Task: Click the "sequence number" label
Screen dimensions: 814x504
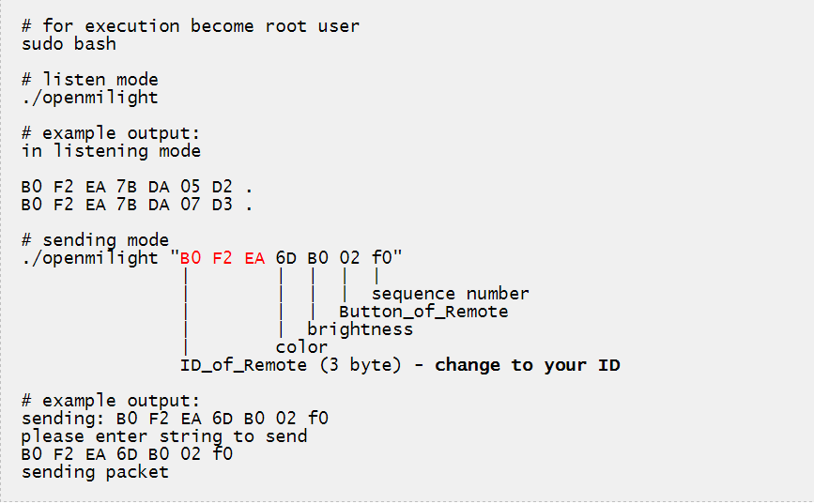Action: coord(451,294)
